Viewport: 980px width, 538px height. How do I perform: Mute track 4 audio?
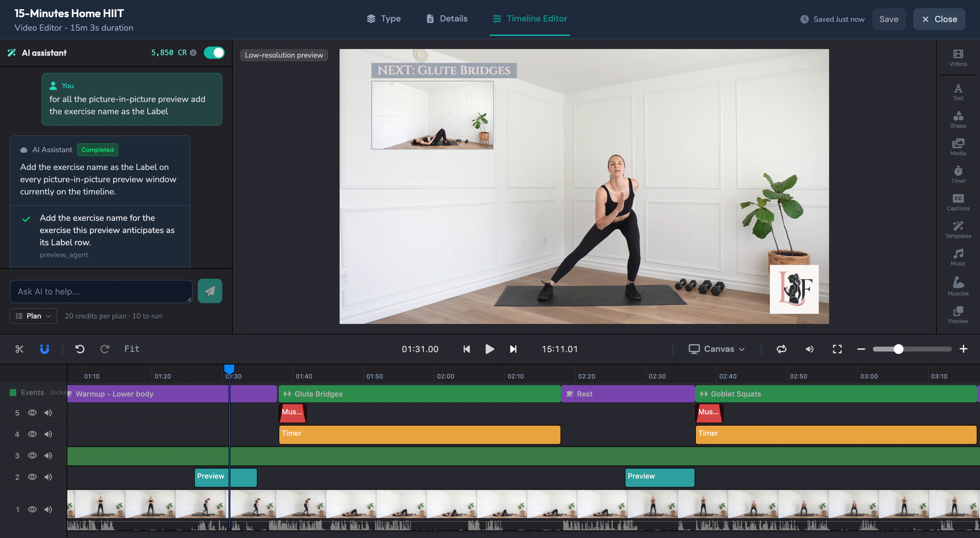(x=48, y=434)
